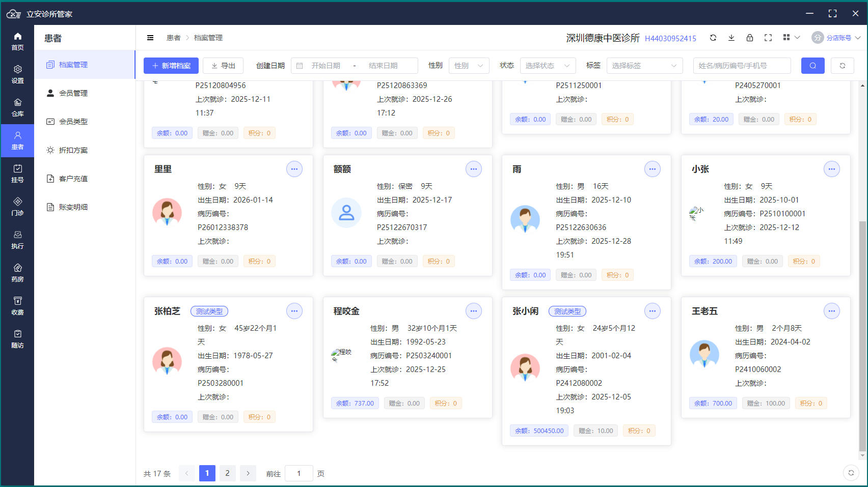Open the 设置 settings sidebar icon
Image resolution: width=868 pixels, height=487 pixels.
coord(17,74)
